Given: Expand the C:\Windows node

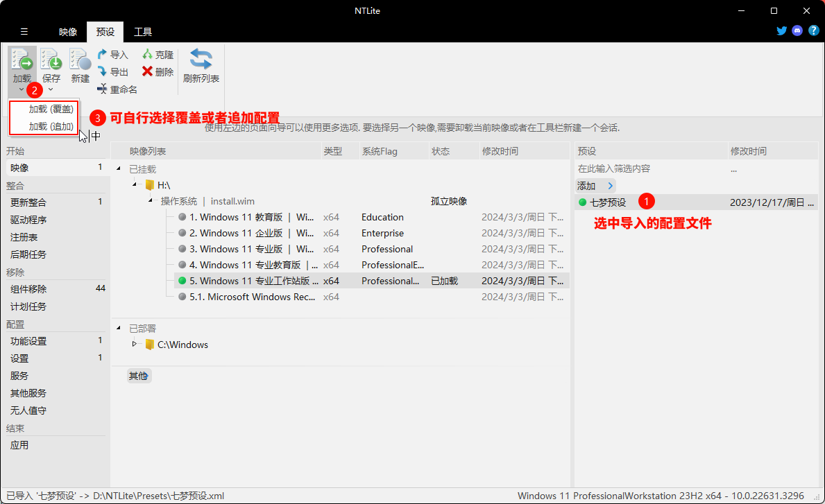Looking at the screenshot, I should point(135,344).
